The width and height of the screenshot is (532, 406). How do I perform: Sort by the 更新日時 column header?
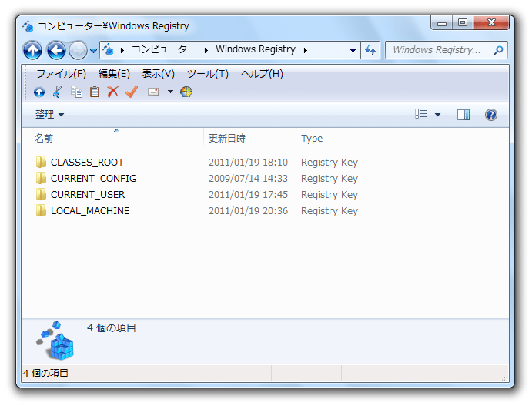point(250,138)
